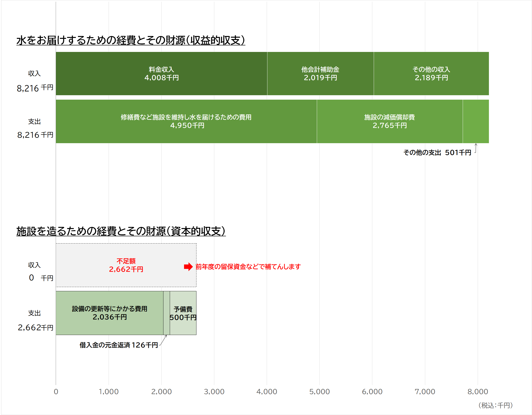Click the 料金収入 4,008千円 bar segment
This screenshot has height=415, width=532.
(161, 73)
